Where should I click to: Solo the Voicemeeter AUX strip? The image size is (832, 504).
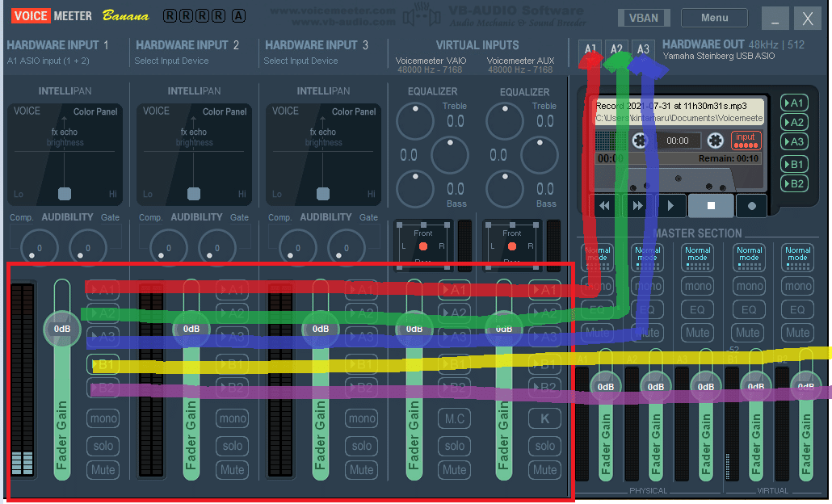point(545,446)
